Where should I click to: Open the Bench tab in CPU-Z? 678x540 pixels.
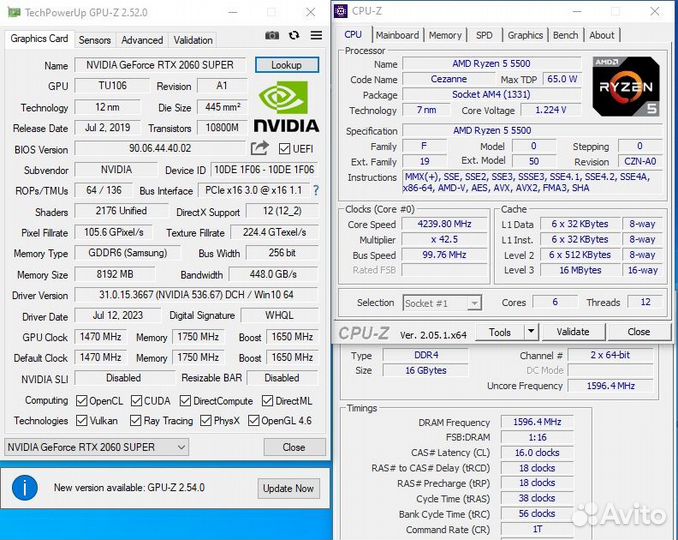point(566,35)
